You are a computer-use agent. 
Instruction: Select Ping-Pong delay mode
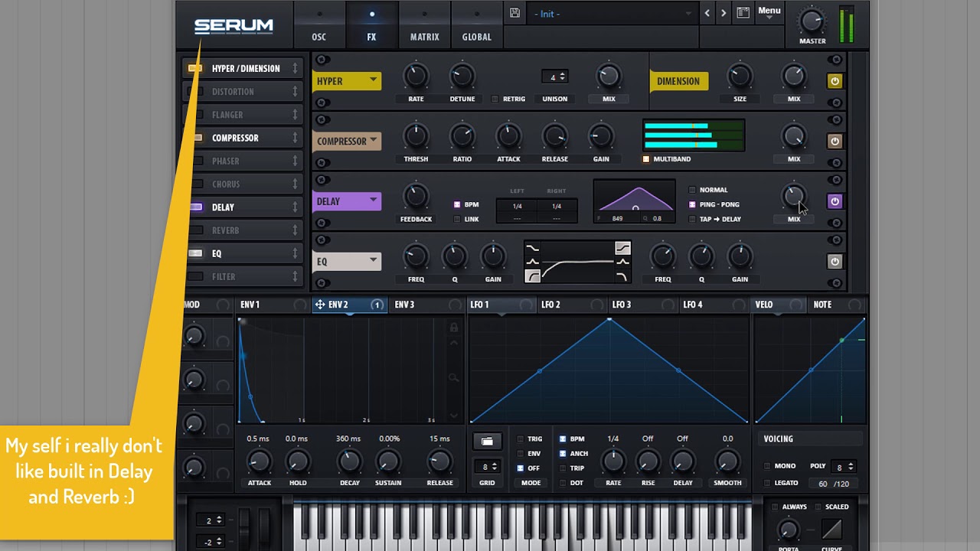click(x=692, y=204)
